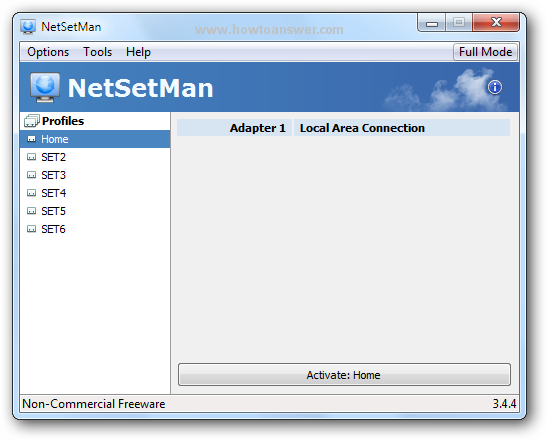Select the Home profile
Image resolution: width=547 pixels, height=440 pixels.
95,139
